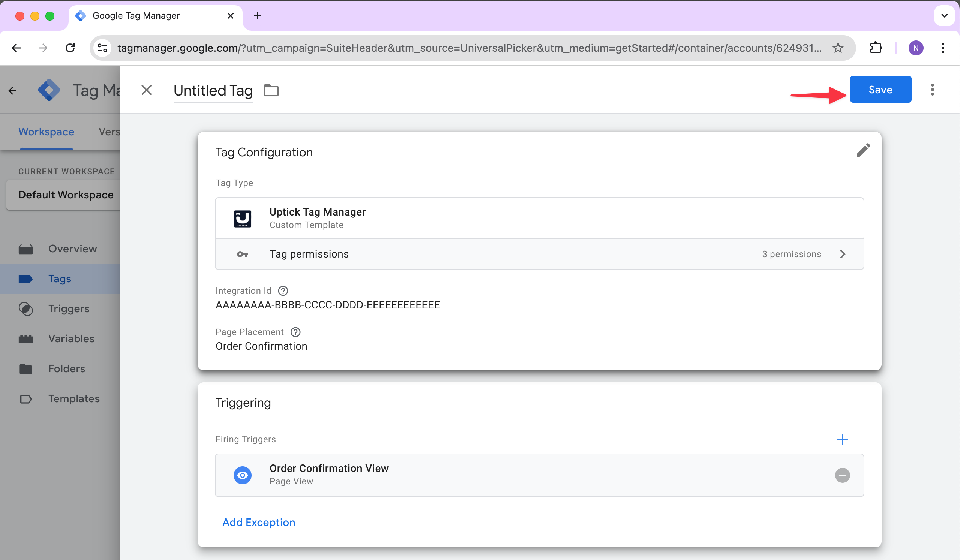Open the Default Workspace selector
Viewport: 960px width, 560px height.
pos(66,195)
